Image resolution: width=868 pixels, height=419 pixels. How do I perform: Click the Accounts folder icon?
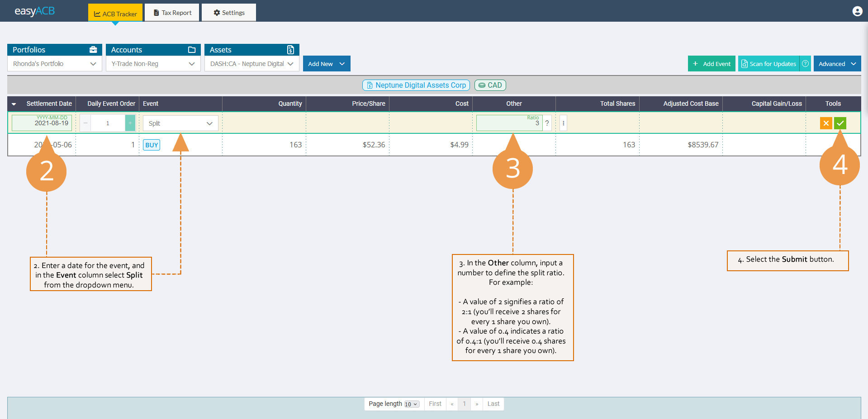click(x=192, y=50)
